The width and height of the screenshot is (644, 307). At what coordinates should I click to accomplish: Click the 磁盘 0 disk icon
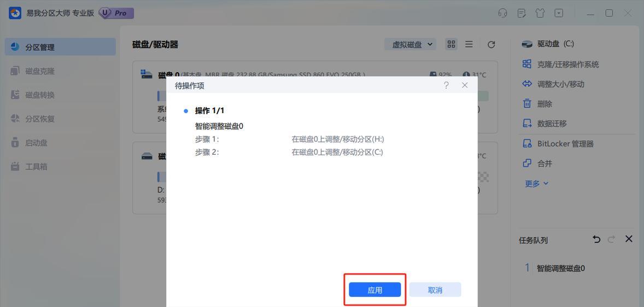click(x=147, y=74)
